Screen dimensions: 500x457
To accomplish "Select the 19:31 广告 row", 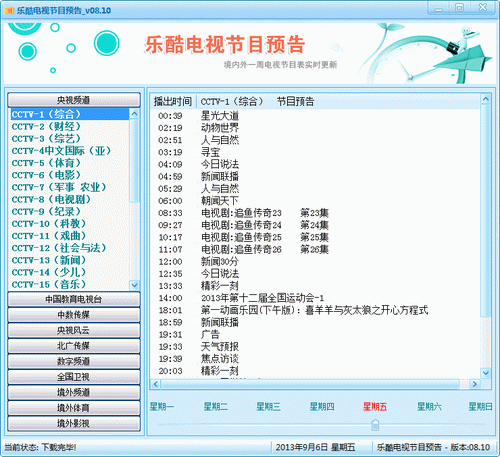I will coord(315,334).
